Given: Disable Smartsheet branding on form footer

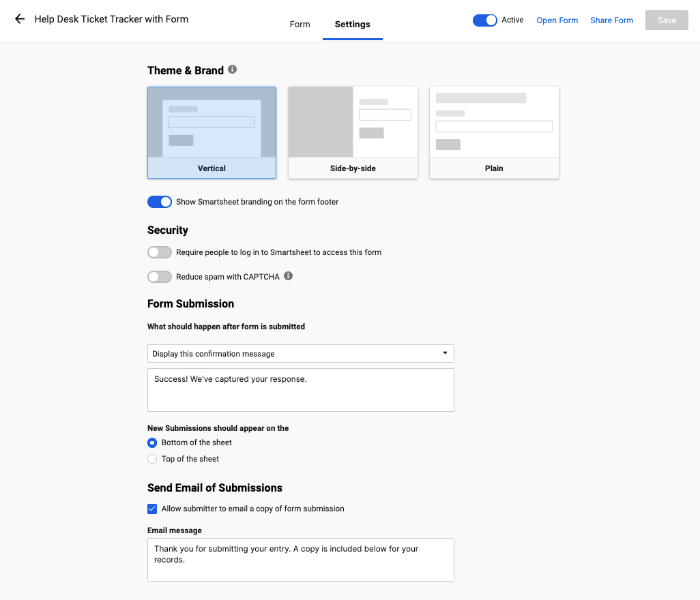Looking at the screenshot, I should [160, 202].
